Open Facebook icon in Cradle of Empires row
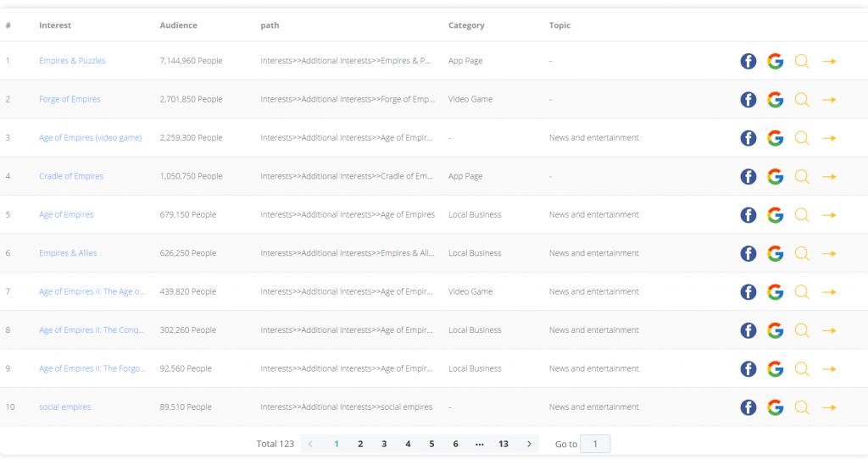The height and width of the screenshot is (459, 868). tap(748, 176)
